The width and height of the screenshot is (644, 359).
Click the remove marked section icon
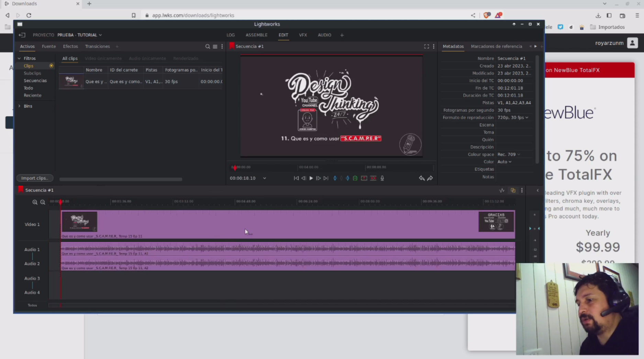tap(364, 178)
